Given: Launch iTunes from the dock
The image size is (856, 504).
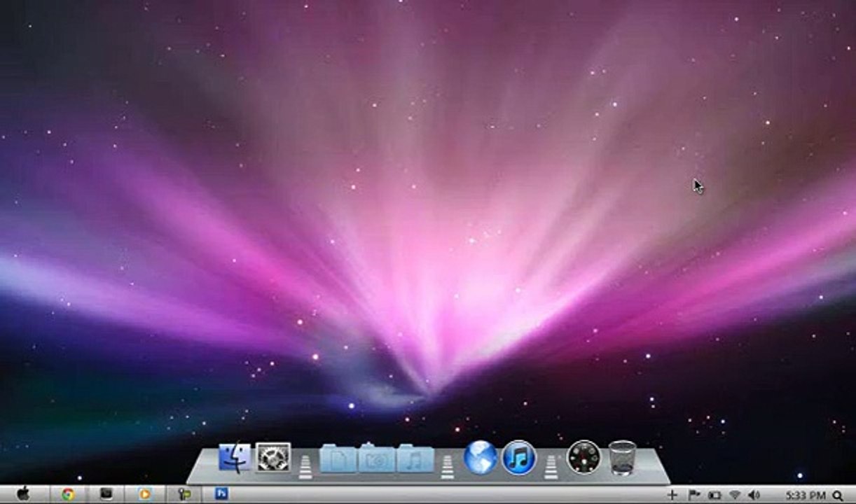Looking at the screenshot, I should click(519, 458).
